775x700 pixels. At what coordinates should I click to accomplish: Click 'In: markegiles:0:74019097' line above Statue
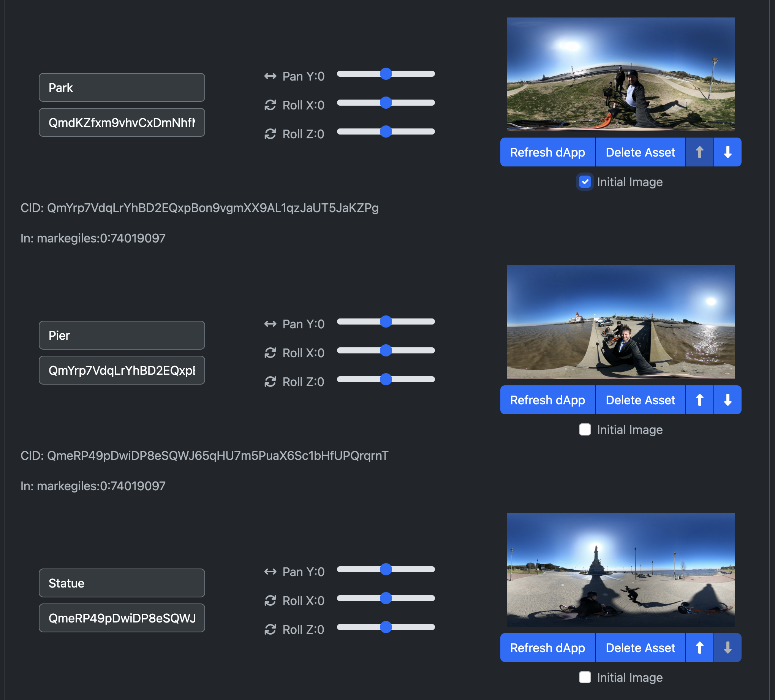point(93,486)
